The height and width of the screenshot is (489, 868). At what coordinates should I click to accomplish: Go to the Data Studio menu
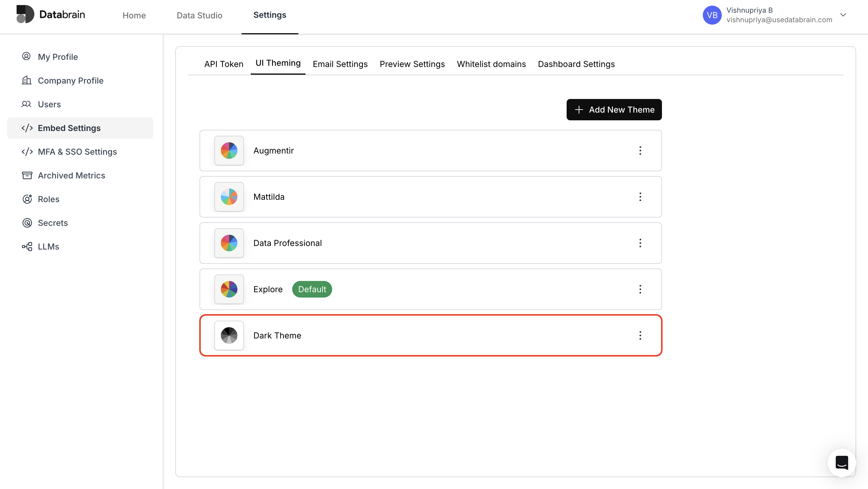pyautogui.click(x=200, y=15)
